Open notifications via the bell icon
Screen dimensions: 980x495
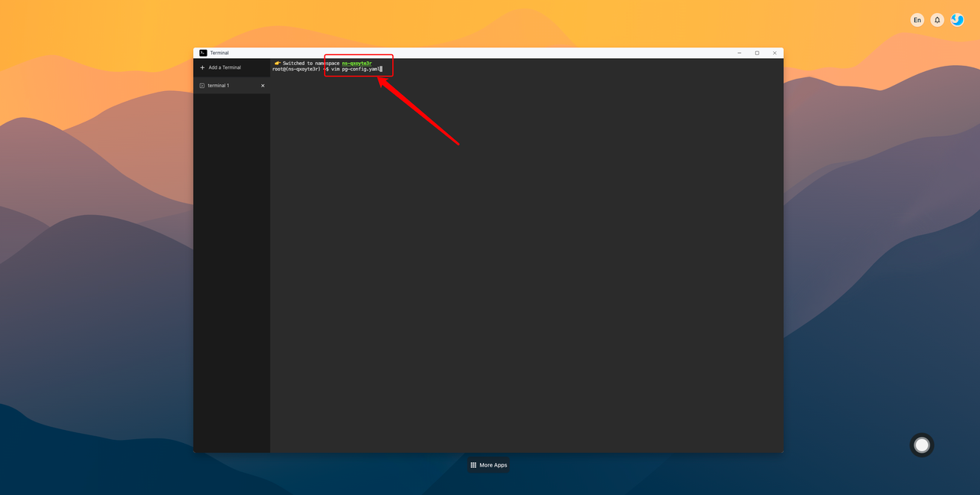[936, 19]
